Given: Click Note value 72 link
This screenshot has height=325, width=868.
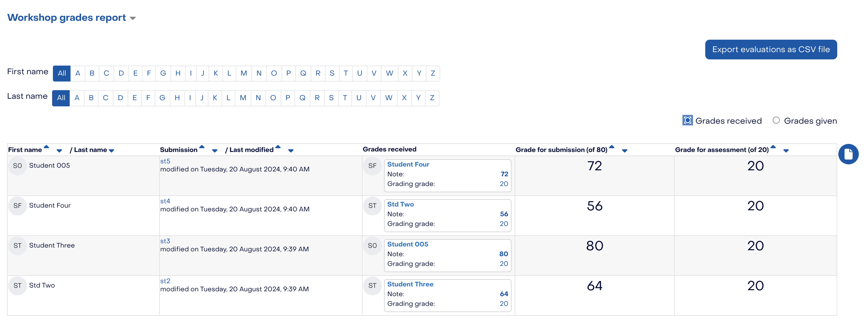Looking at the screenshot, I should point(504,174).
